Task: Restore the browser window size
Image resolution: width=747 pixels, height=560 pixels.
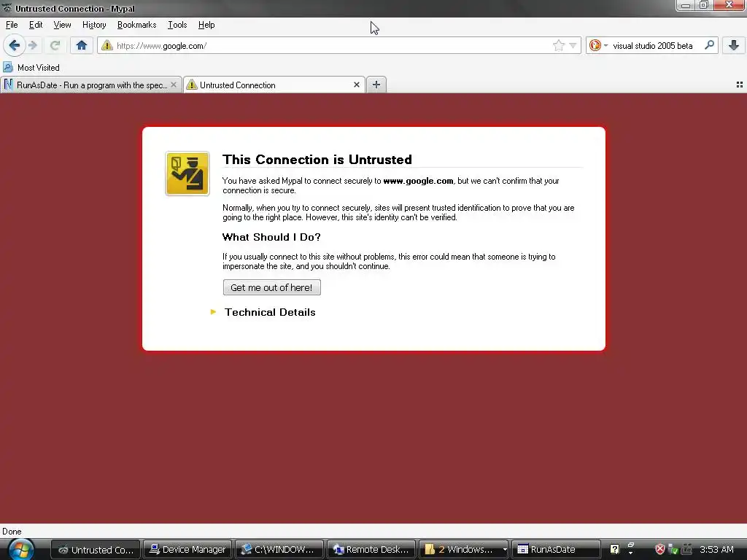Action: click(x=704, y=5)
